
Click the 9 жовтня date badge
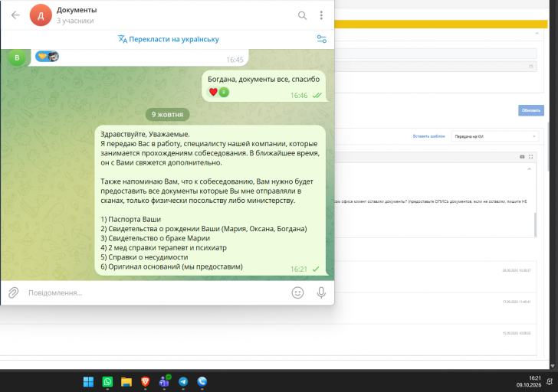tap(167, 114)
